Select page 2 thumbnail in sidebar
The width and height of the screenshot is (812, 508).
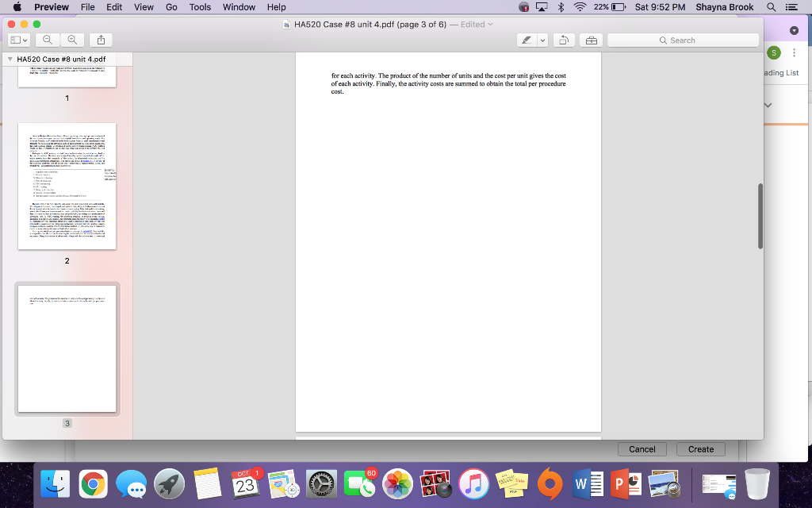[x=67, y=187]
